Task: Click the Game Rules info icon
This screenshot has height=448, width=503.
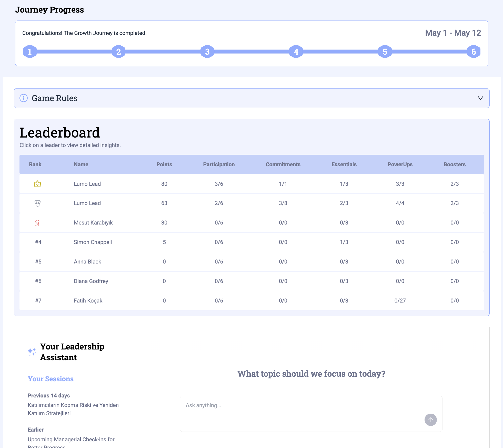Action: [24, 98]
